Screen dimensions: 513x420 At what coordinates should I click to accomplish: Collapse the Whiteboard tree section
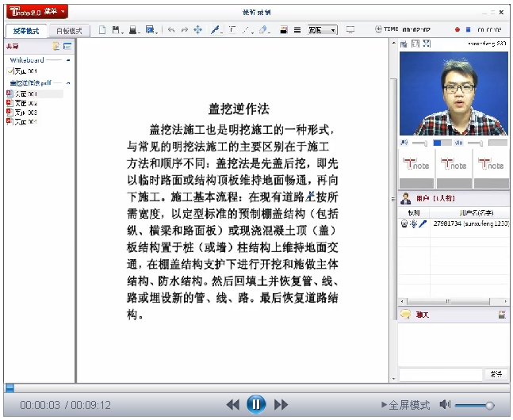click(x=68, y=59)
